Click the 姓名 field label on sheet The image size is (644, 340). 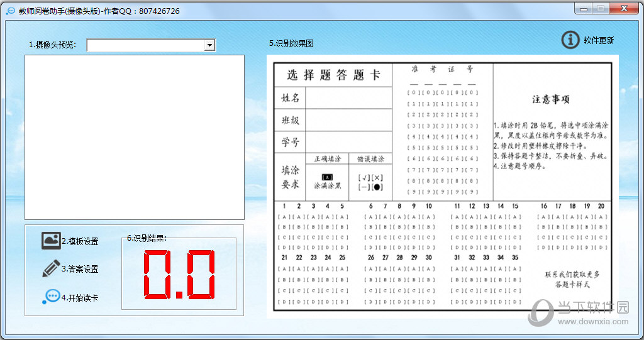290,98
